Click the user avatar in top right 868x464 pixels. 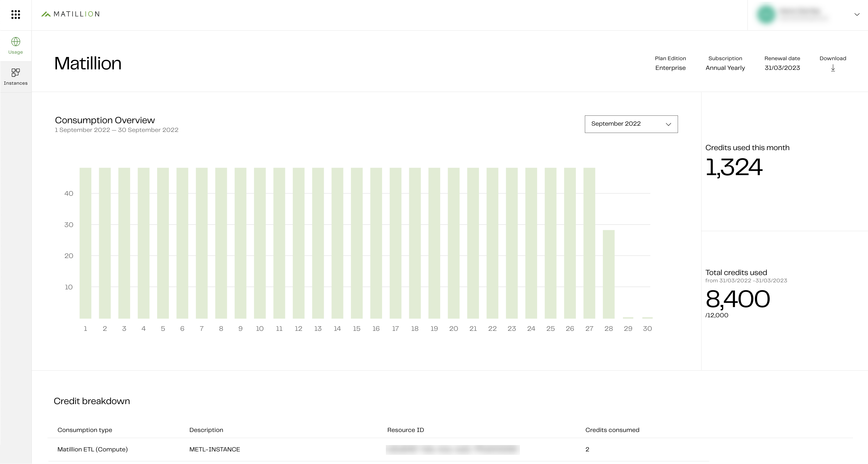coord(766,15)
